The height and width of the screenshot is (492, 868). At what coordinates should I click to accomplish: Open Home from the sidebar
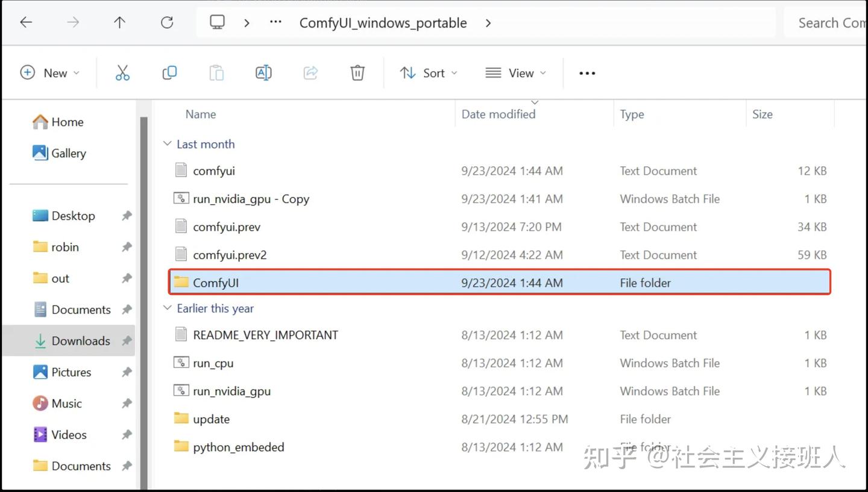66,122
